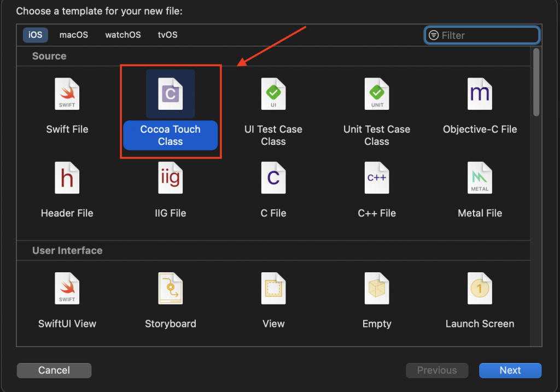Select the SwiftUI View template icon
Screen dimensions: 560x392
(67, 289)
